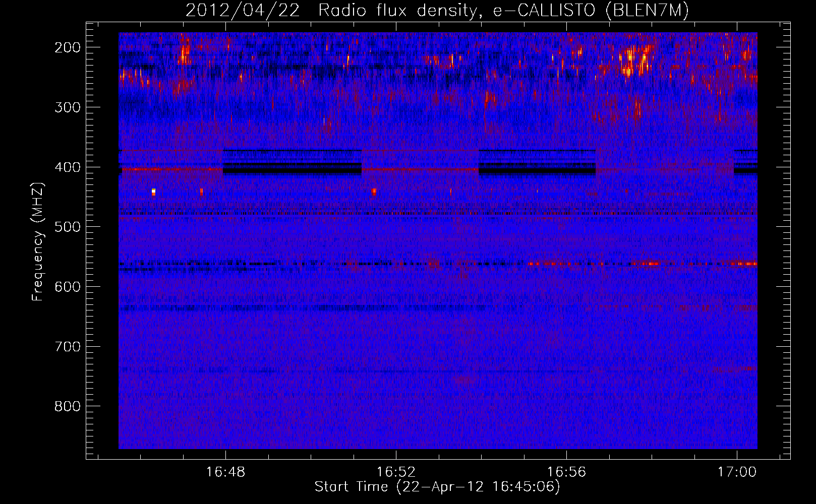Viewport: 816px width, 504px height.
Task: Click the 600 frequency tick label
Action: point(68,287)
